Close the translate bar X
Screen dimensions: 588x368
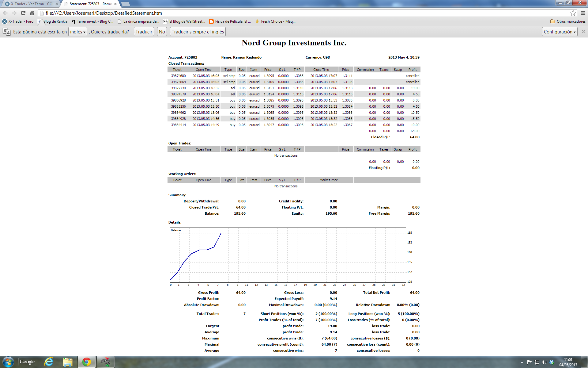tap(583, 32)
